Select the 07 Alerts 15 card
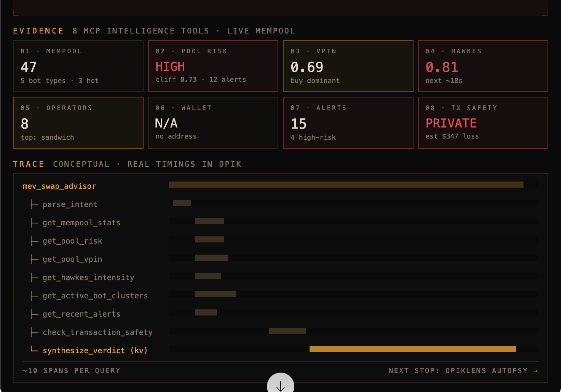This screenshot has height=392, width=562. [x=348, y=123]
